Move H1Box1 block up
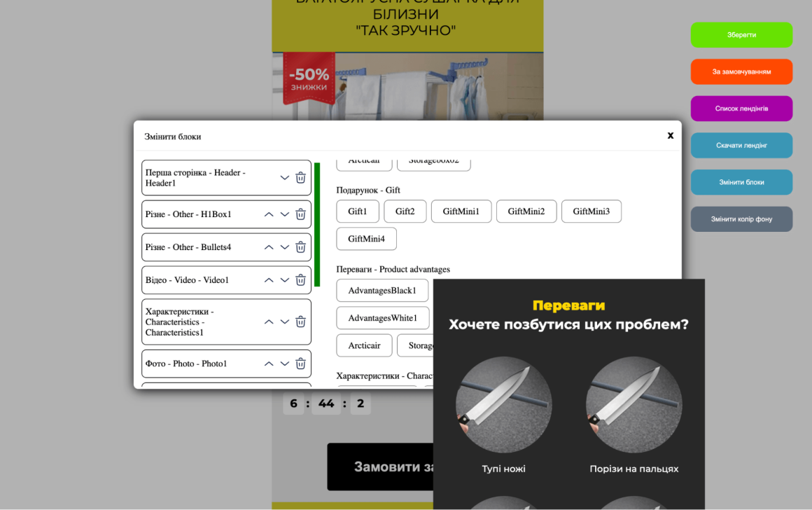 [x=269, y=214]
